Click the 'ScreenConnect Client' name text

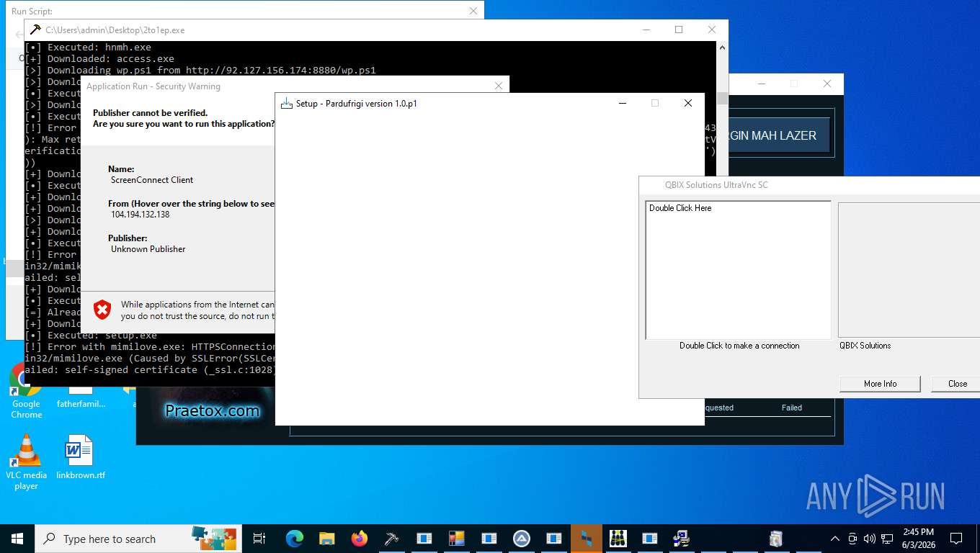click(x=152, y=180)
